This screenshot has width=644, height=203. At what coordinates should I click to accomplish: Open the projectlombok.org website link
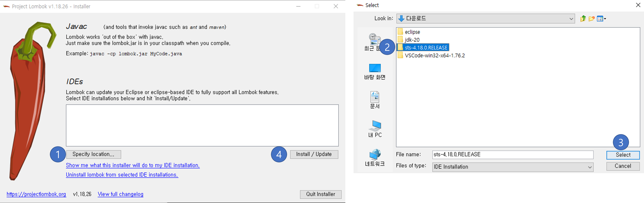coord(36,194)
